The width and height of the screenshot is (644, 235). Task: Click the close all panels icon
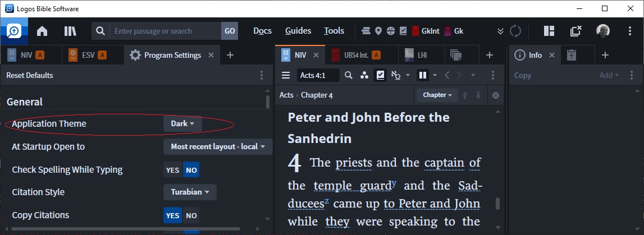point(576,31)
